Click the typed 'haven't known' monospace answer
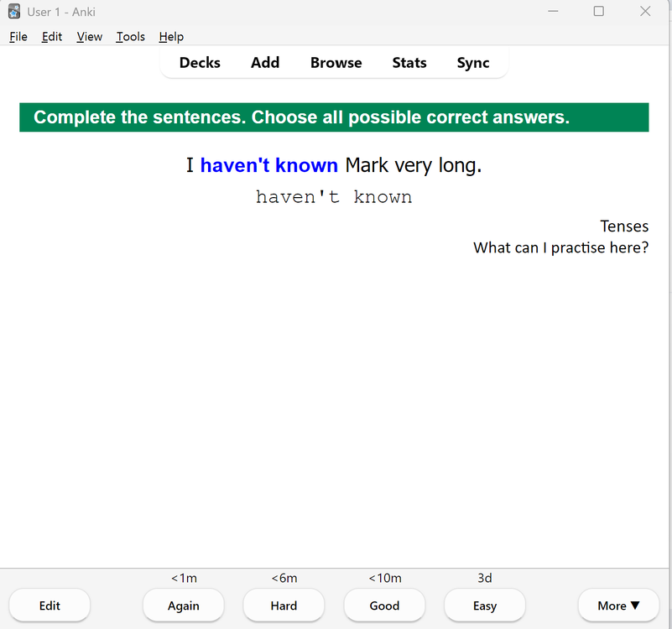 (334, 197)
